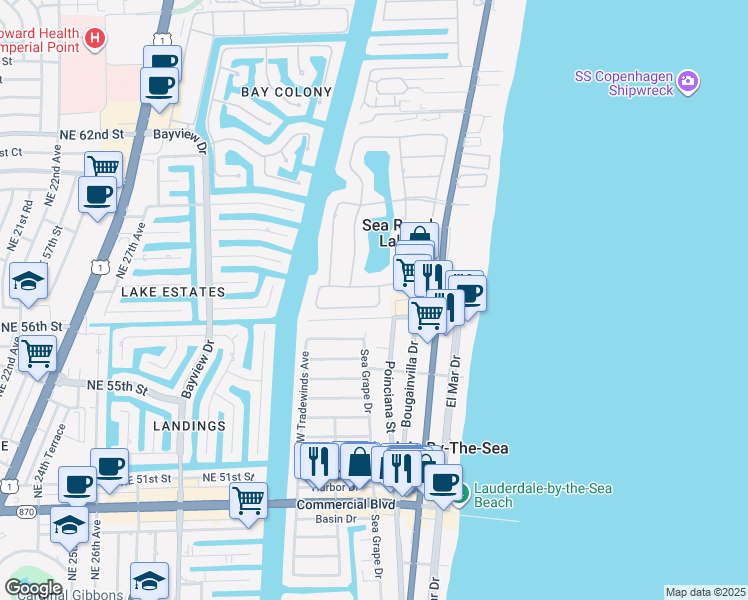Click graduation cap icon near Cardinal Gibbons
Screen dimensions: 748x600
pyautogui.click(x=149, y=580)
